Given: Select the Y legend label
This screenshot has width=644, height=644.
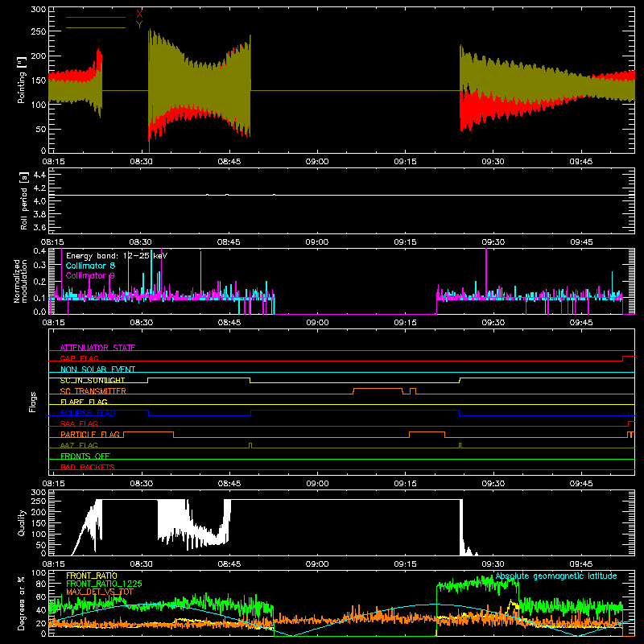Looking at the screenshot, I should tap(139, 25).
